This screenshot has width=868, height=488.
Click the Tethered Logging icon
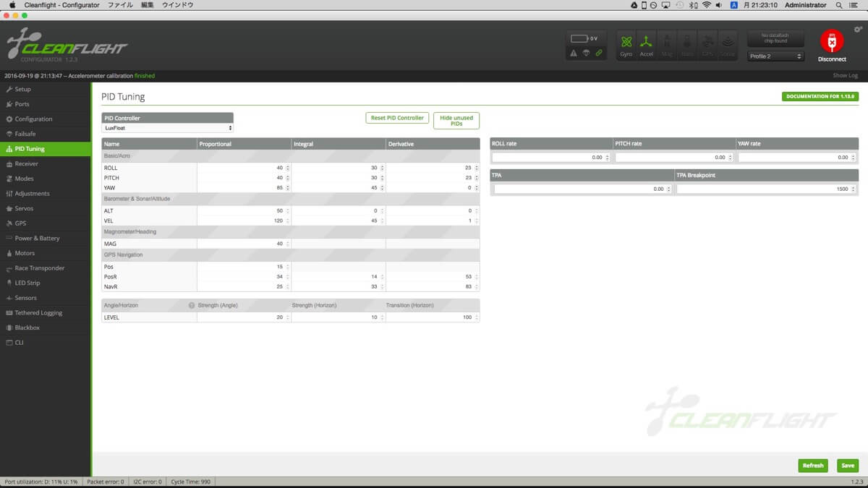(x=9, y=313)
